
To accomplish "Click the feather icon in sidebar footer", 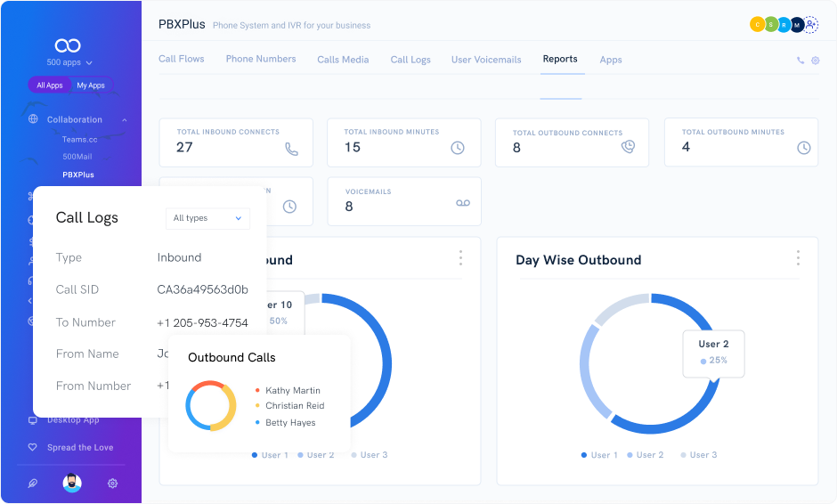I will click(x=33, y=483).
